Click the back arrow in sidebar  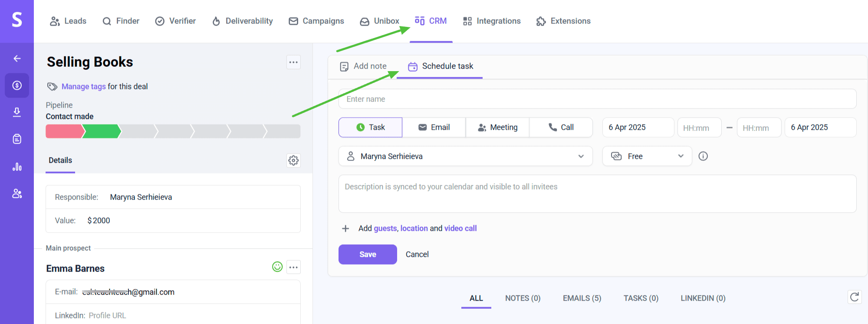click(x=17, y=59)
